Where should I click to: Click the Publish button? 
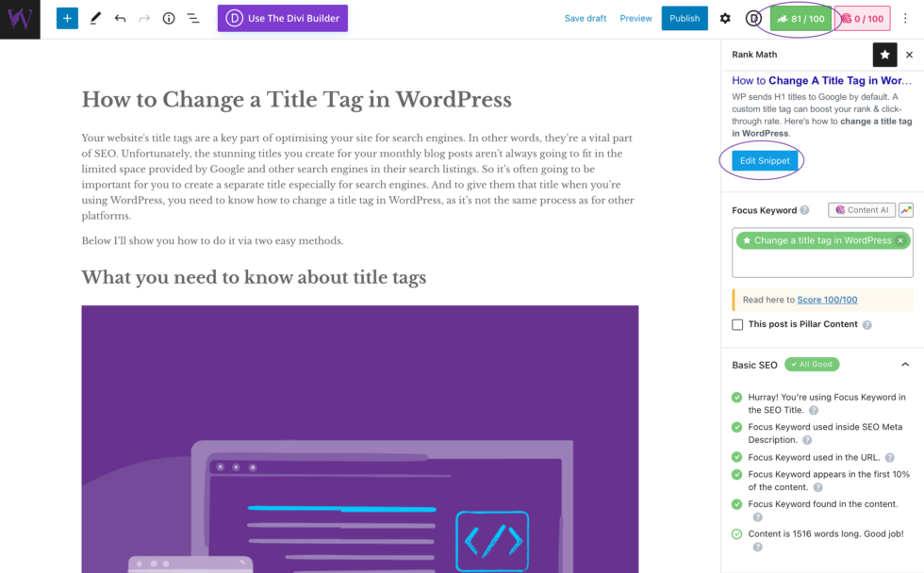[x=685, y=17]
